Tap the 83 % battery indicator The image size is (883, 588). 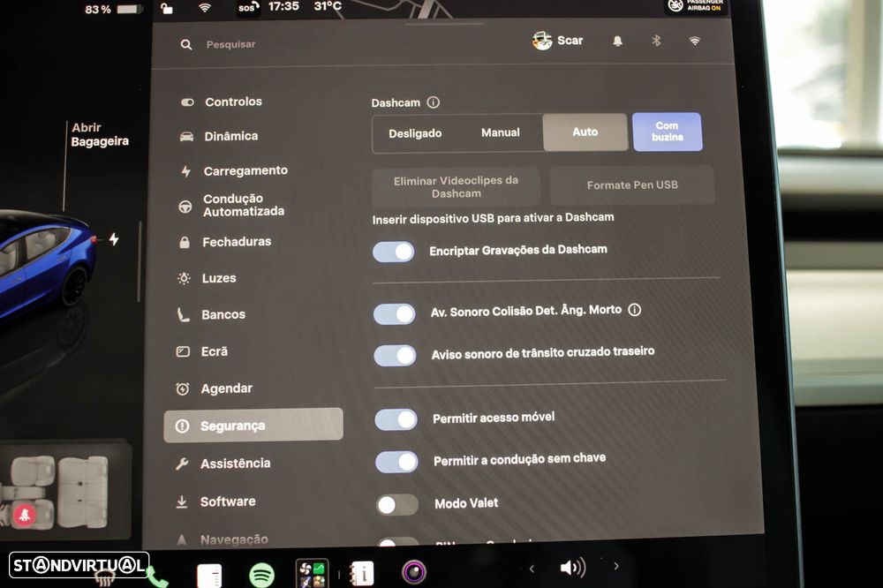[112, 9]
